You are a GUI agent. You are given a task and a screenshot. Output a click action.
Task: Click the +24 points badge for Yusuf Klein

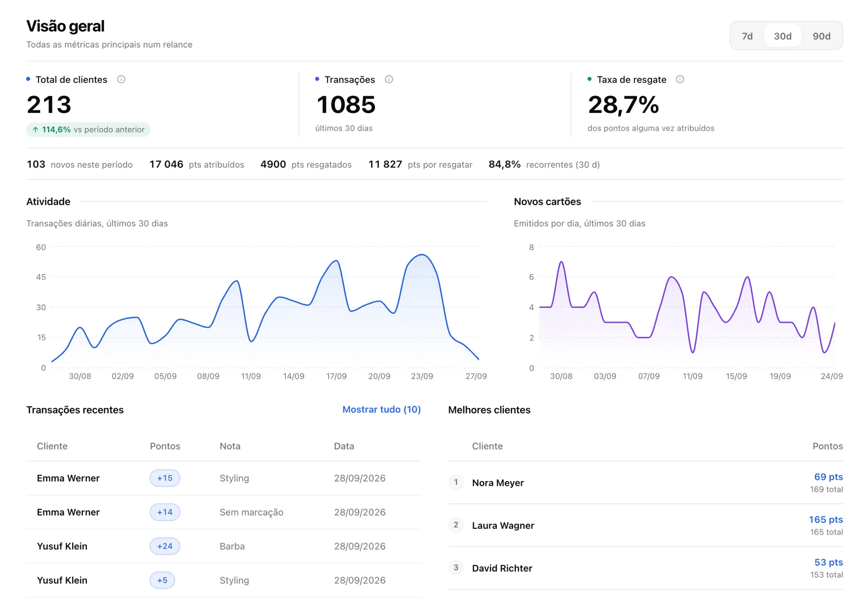point(165,546)
